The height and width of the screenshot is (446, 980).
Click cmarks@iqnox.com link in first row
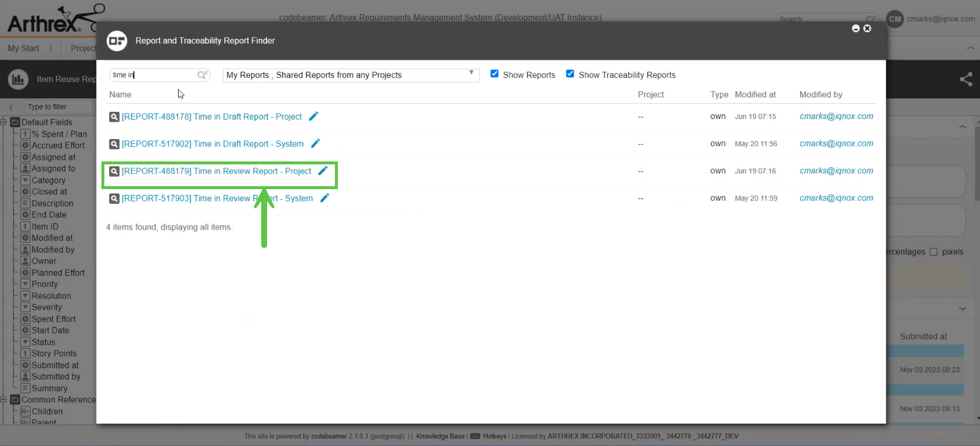pyautogui.click(x=836, y=117)
